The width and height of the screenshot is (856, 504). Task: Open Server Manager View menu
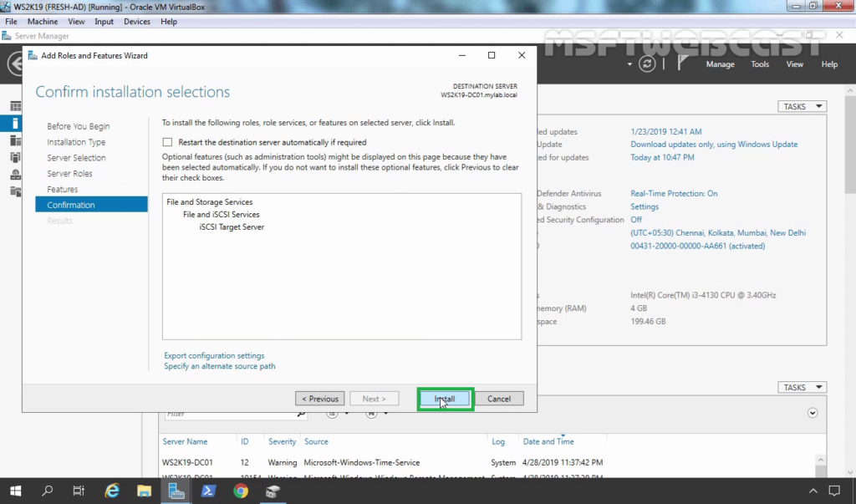[794, 64]
